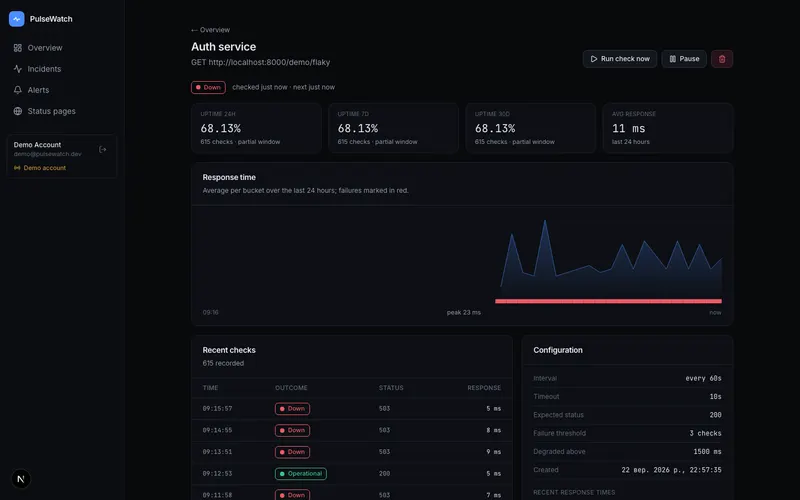Click the 09:15:57 check row time

click(217, 409)
